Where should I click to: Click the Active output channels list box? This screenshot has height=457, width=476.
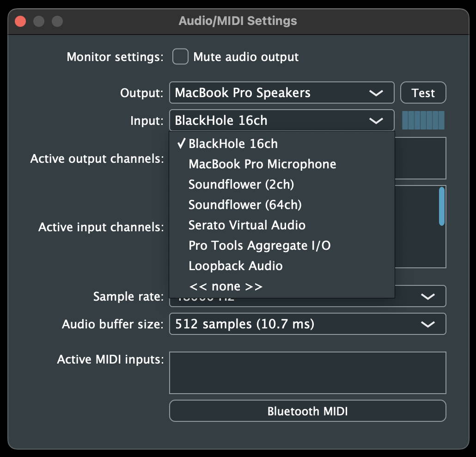click(421, 158)
